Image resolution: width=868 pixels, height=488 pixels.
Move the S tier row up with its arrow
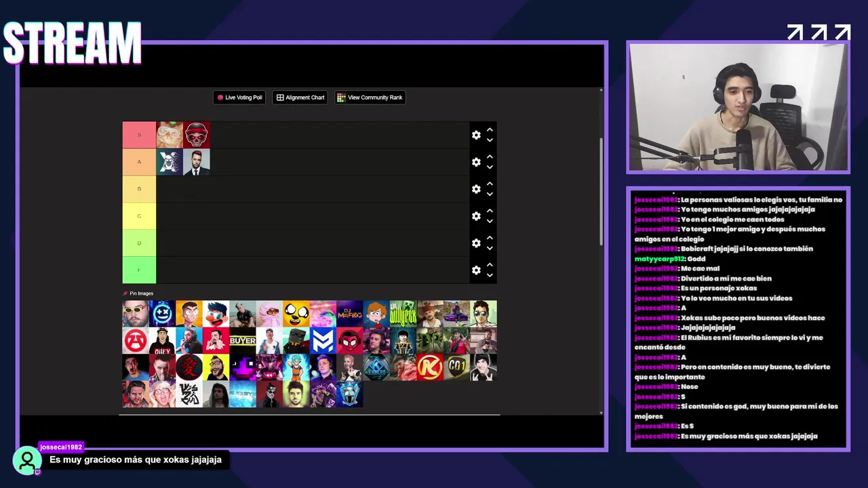coord(490,129)
